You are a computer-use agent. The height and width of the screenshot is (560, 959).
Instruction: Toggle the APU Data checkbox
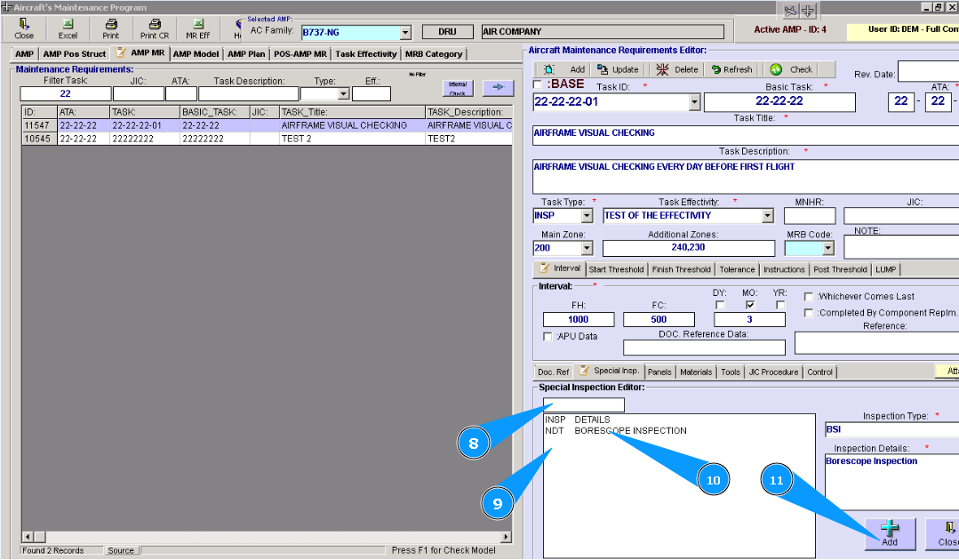click(x=547, y=337)
